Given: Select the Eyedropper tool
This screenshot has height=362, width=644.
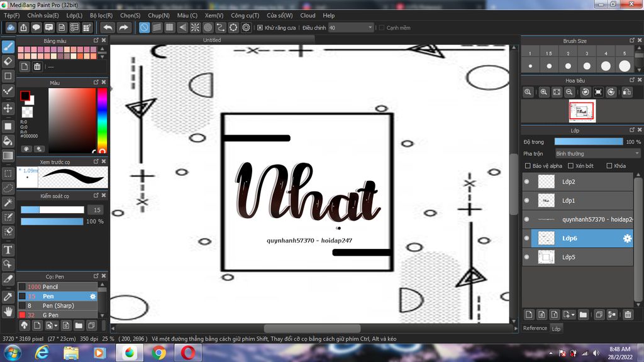Looking at the screenshot, I should tap(8, 297).
